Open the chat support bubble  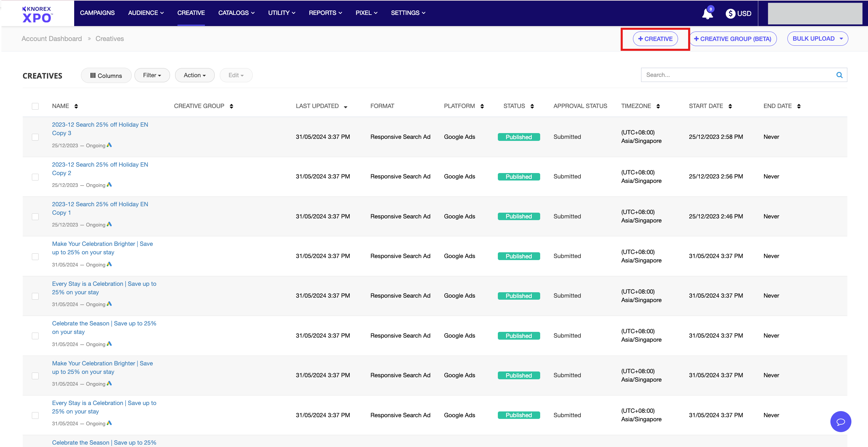pyautogui.click(x=841, y=422)
